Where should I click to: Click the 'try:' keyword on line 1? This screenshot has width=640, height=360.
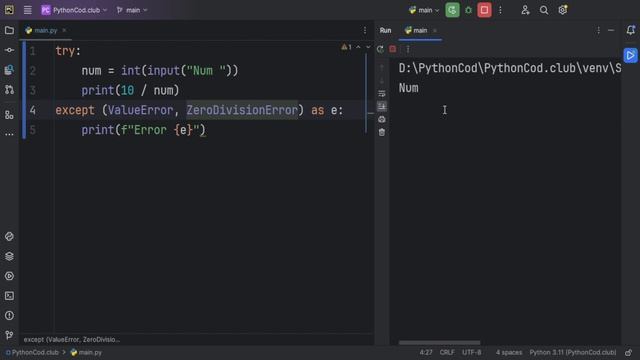68,51
